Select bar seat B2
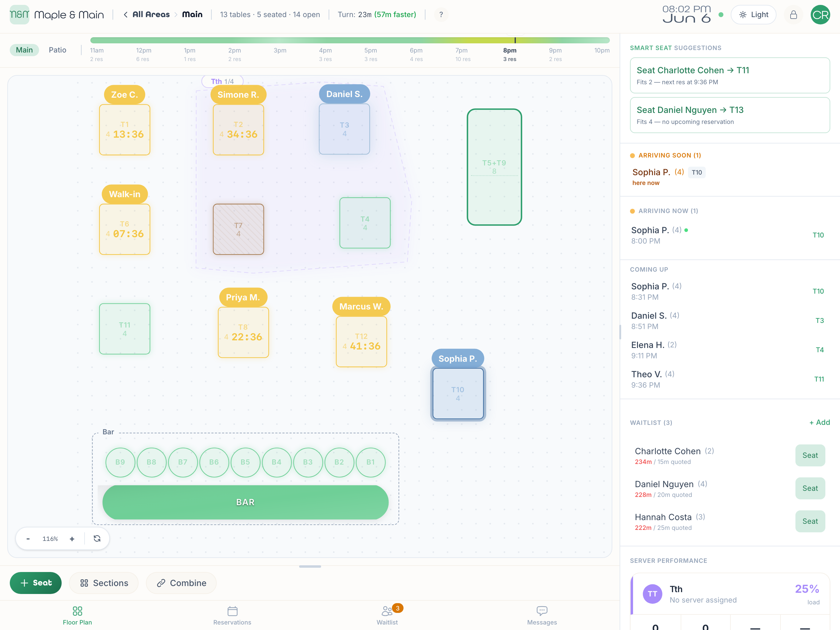This screenshot has height=630, width=840. 339,462
